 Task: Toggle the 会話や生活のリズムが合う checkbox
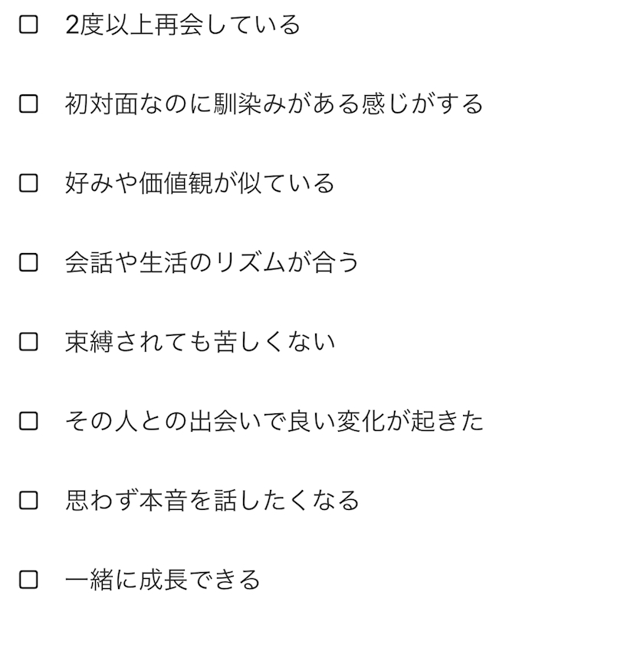(28, 263)
